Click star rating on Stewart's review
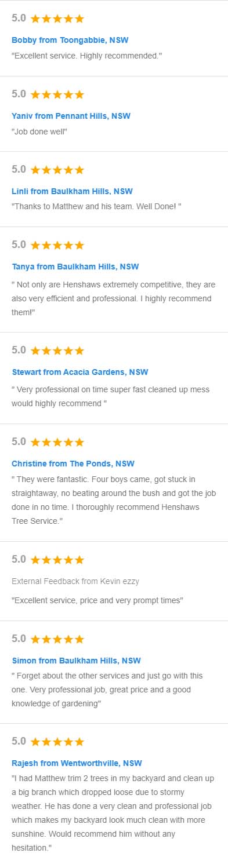 point(57,350)
